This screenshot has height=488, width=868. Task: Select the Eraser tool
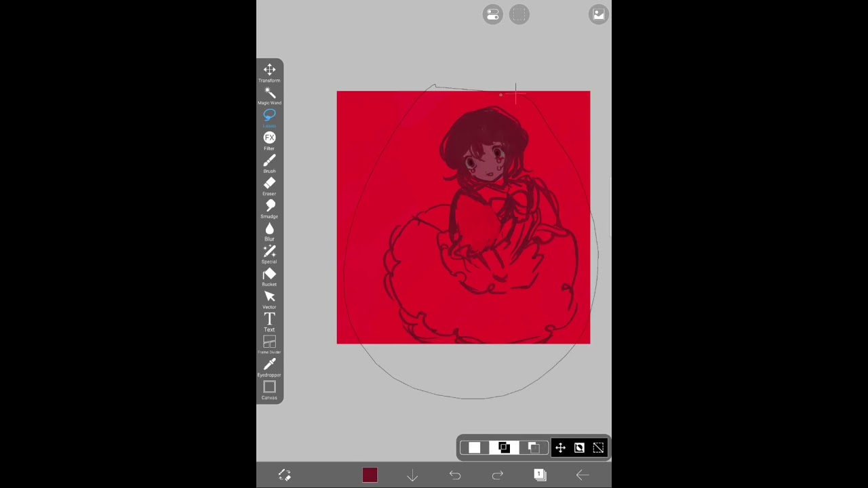[269, 186]
